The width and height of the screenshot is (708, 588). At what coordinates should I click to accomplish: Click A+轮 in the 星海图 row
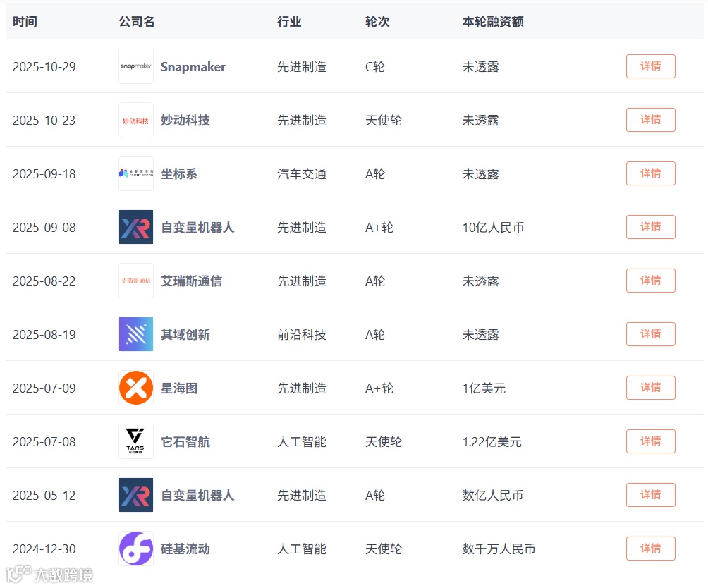click(379, 388)
